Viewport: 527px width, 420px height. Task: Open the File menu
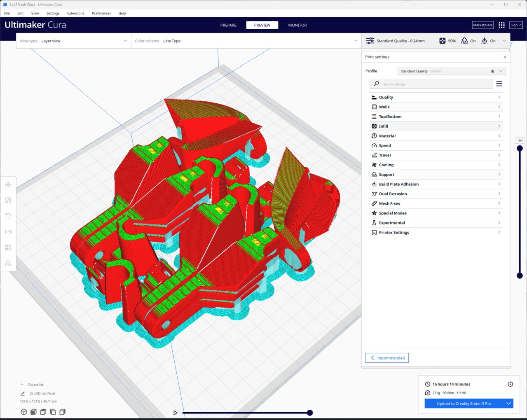[7, 13]
